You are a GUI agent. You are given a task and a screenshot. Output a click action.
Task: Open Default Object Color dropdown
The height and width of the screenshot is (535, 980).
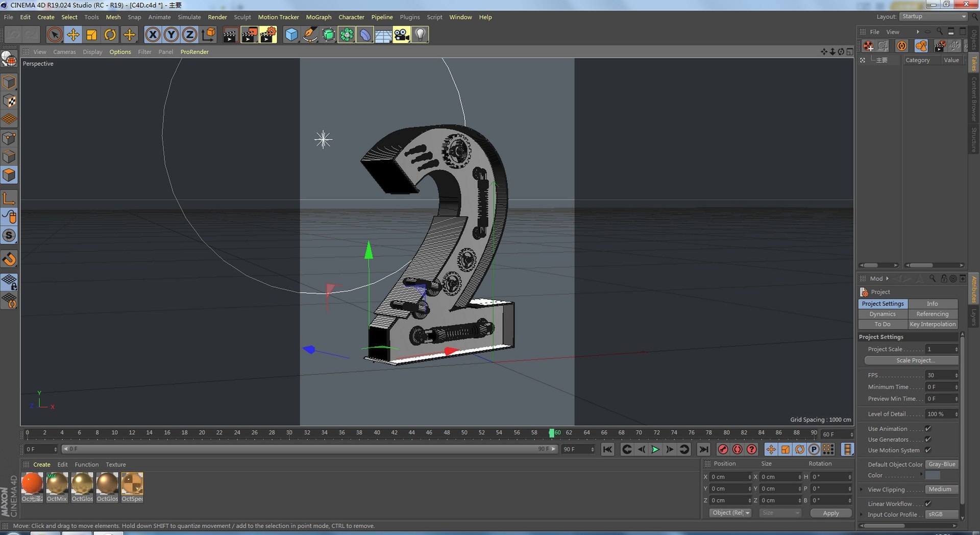(x=942, y=464)
